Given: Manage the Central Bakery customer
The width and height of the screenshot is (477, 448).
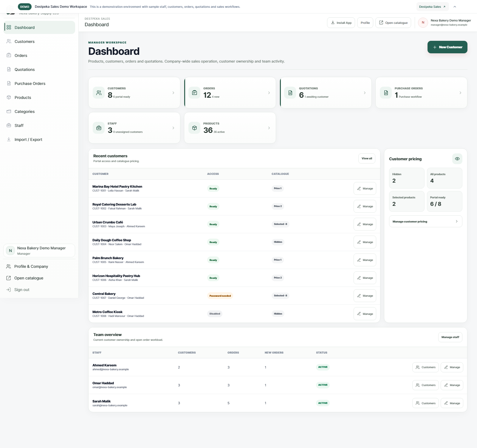Looking at the screenshot, I should [365, 296].
